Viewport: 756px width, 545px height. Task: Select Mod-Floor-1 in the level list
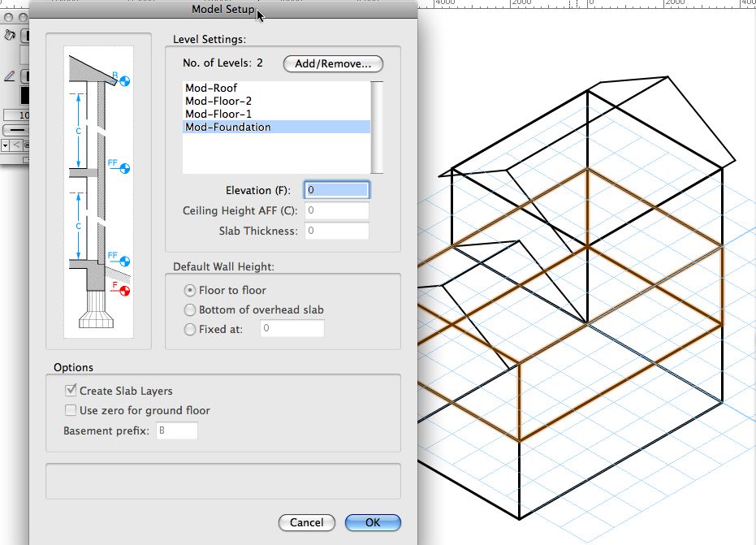276,114
